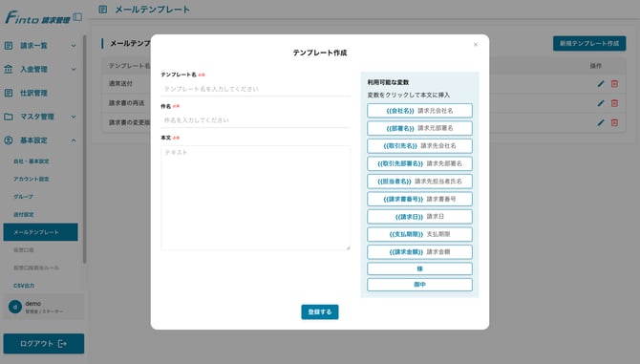Click the 請求書の再送 row name
640x364 pixels.
pos(126,103)
